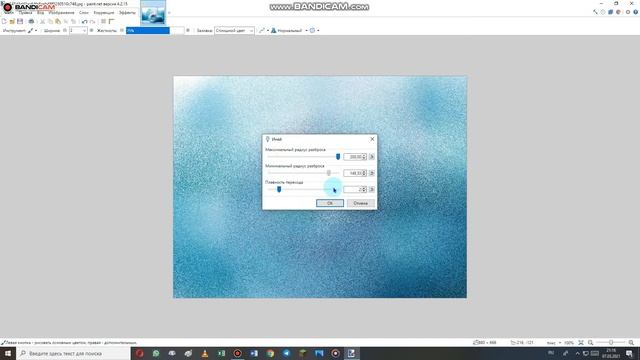The width and height of the screenshot is (640, 360).
Task: Close the Иней effect dialog
Action: (x=372, y=139)
